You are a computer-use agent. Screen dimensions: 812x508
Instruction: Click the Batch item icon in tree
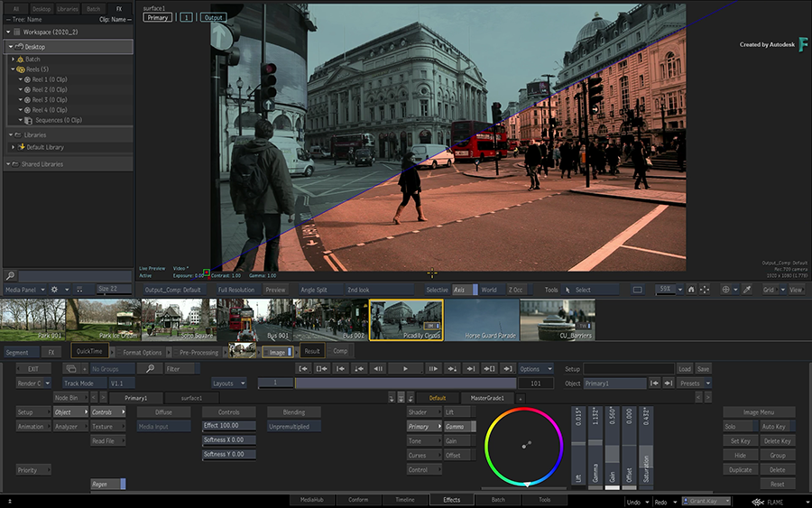coord(20,60)
